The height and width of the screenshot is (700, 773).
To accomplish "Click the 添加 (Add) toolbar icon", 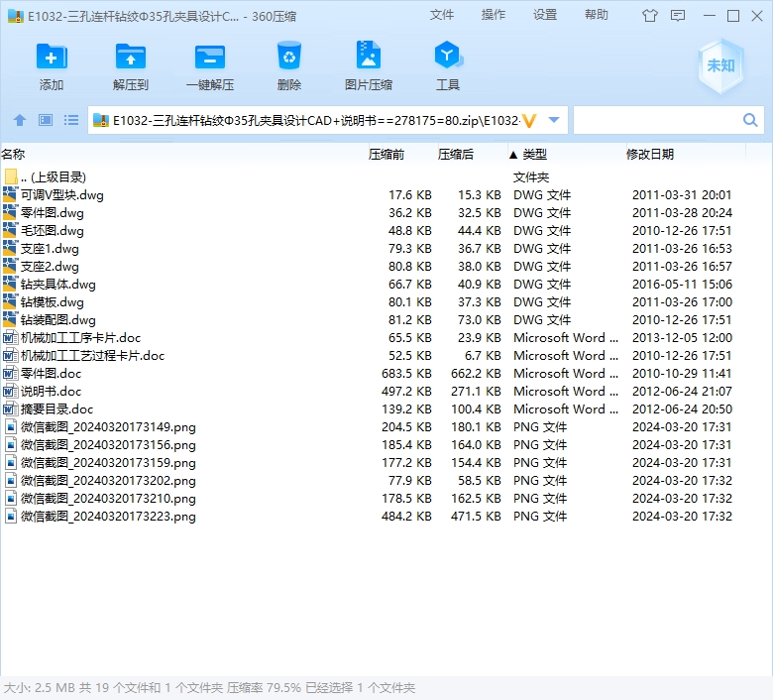I will click(x=52, y=57).
